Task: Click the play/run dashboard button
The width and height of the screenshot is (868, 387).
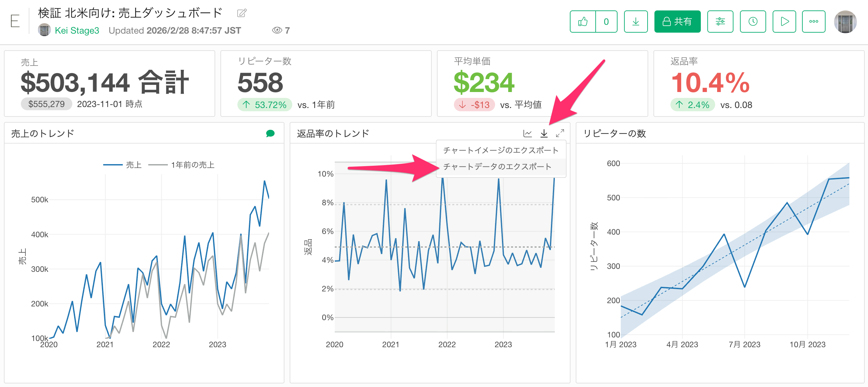Action: pos(784,22)
